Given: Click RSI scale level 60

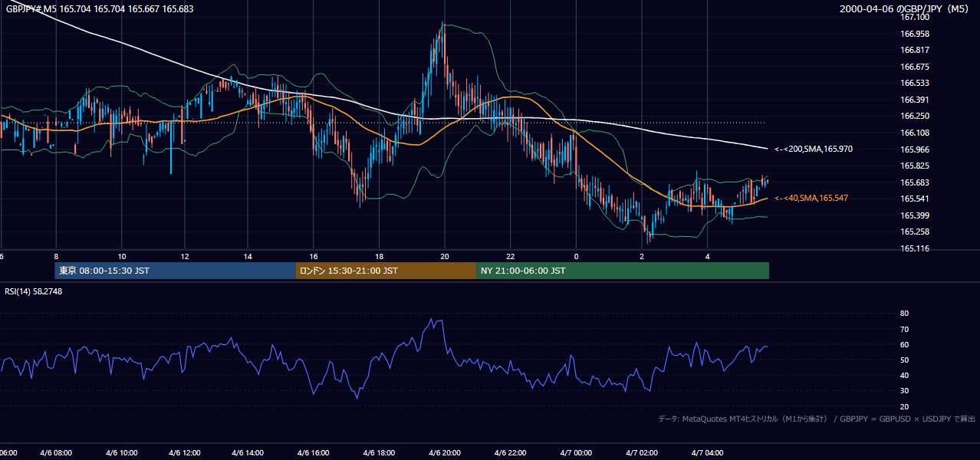Looking at the screenshot, I should [x=904, y=344].
